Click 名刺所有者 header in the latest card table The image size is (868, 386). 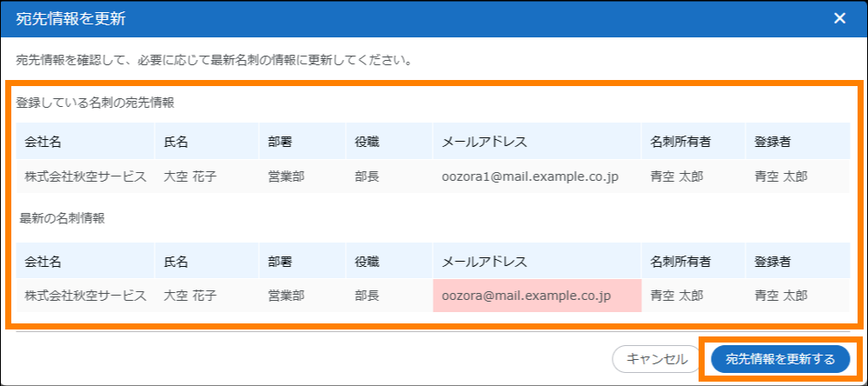[x=680, y=261]
